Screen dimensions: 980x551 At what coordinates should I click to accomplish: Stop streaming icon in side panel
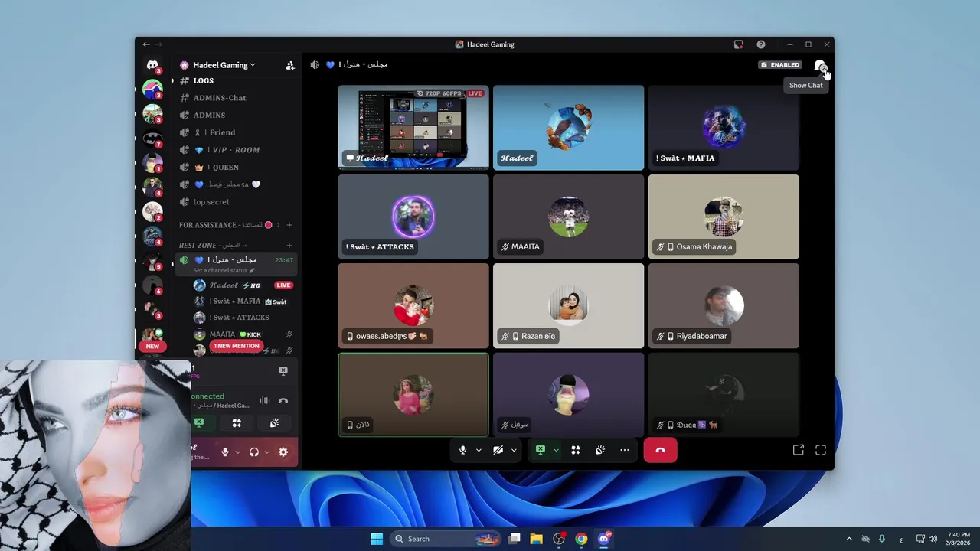click(283, 371)
